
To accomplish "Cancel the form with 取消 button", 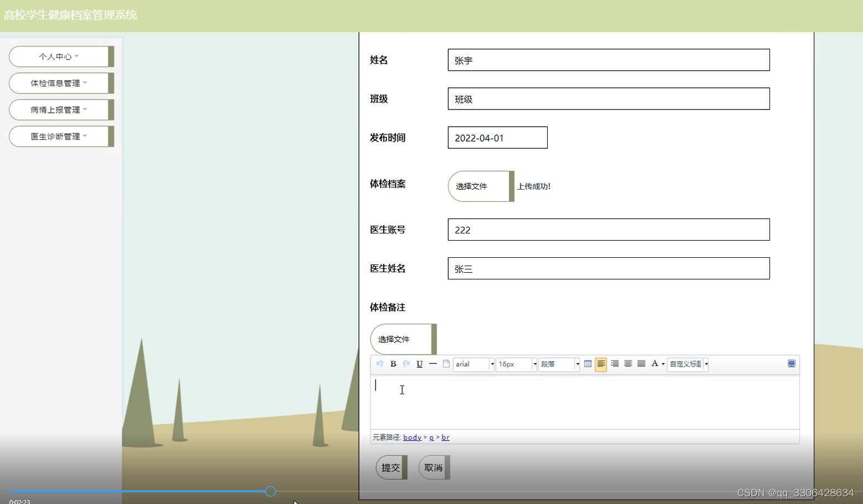I will point(434,467).
